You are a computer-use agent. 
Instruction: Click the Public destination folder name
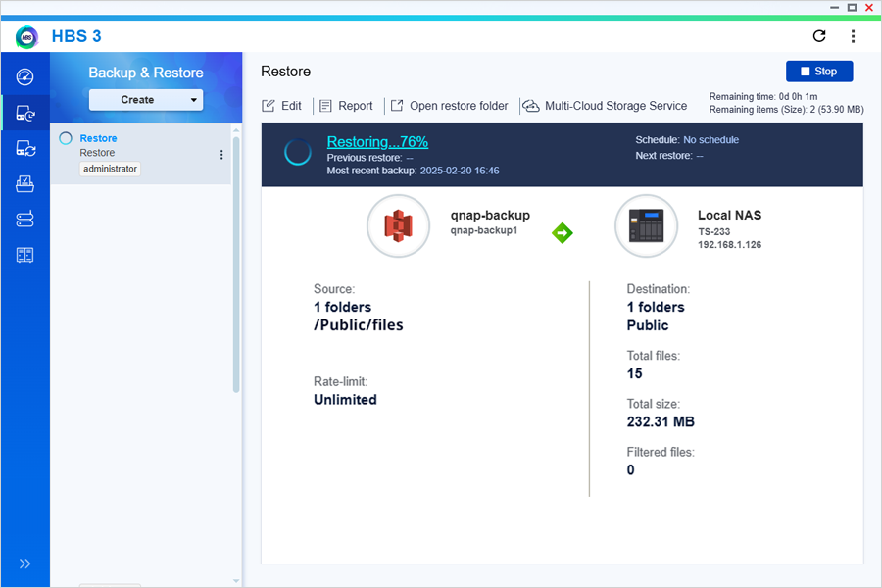pos(648,325)
